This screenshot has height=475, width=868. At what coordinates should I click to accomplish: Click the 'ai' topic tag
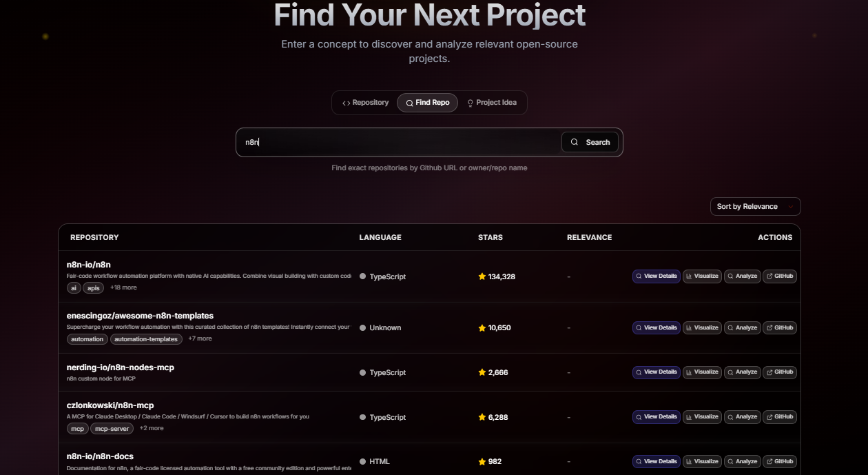click(x=74, y=287)
